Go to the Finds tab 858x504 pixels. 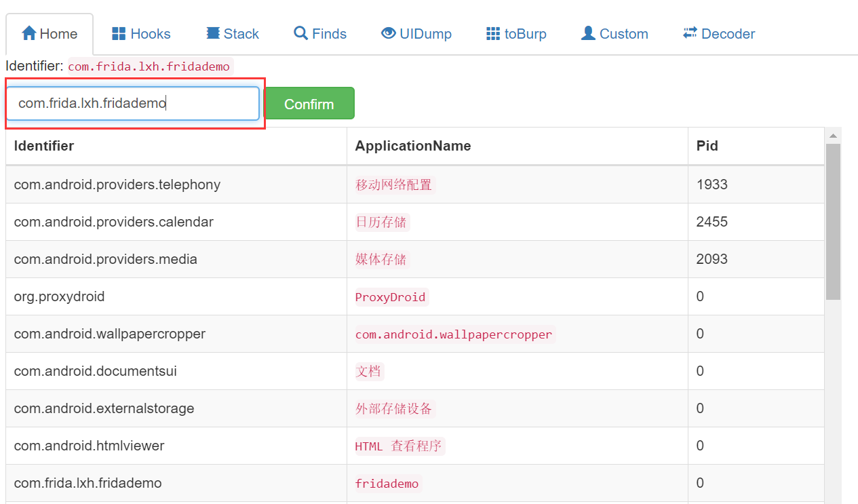320,34
